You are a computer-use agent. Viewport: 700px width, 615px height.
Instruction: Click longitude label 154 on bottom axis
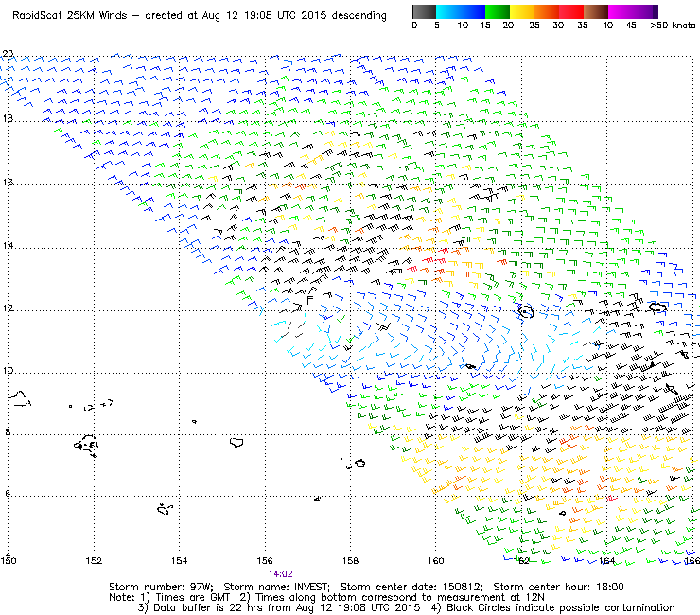click(x=179, y=561)
